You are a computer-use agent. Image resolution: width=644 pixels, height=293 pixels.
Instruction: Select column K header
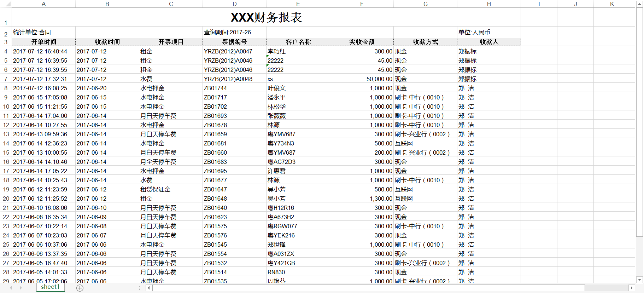click(612, 4)
